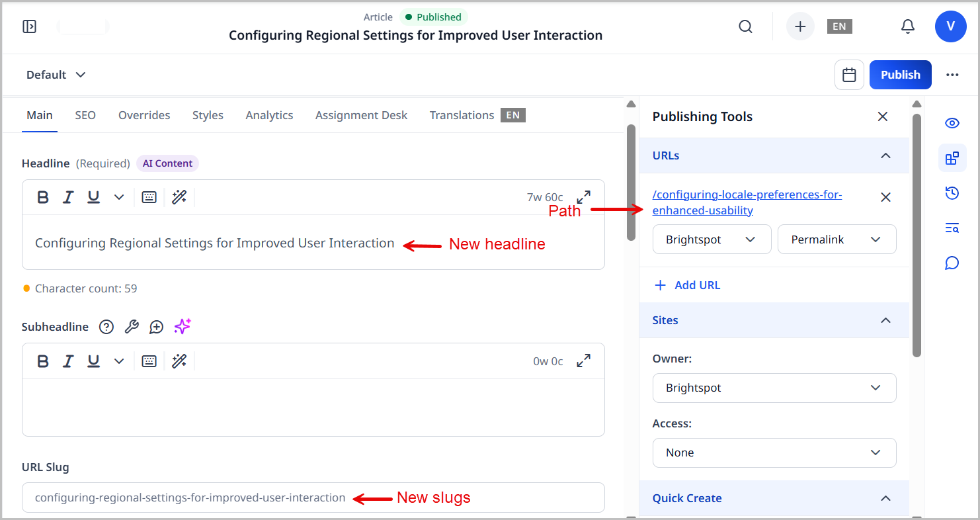Image resolution: width=980 pixels, height=520 pixels.
Task: Open the calendar scheduling icon near Publish
Action: tap(849, 74)
